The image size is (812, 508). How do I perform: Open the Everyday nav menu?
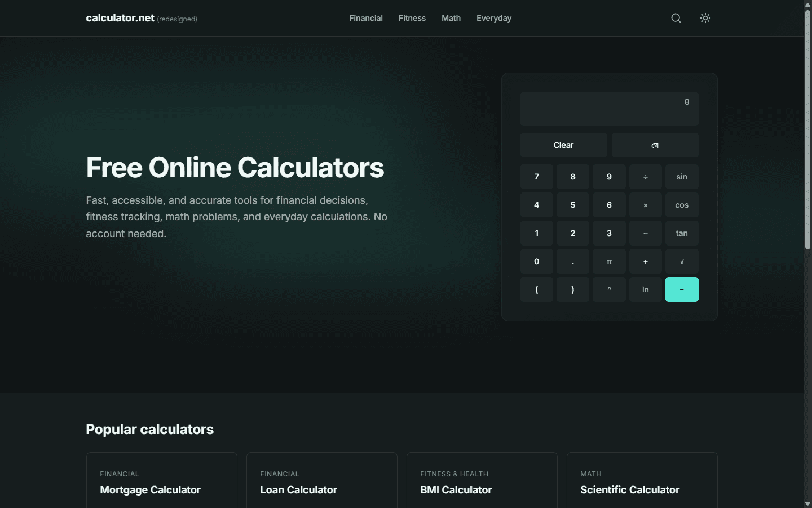pyautogui.click(x=494, y=18)
